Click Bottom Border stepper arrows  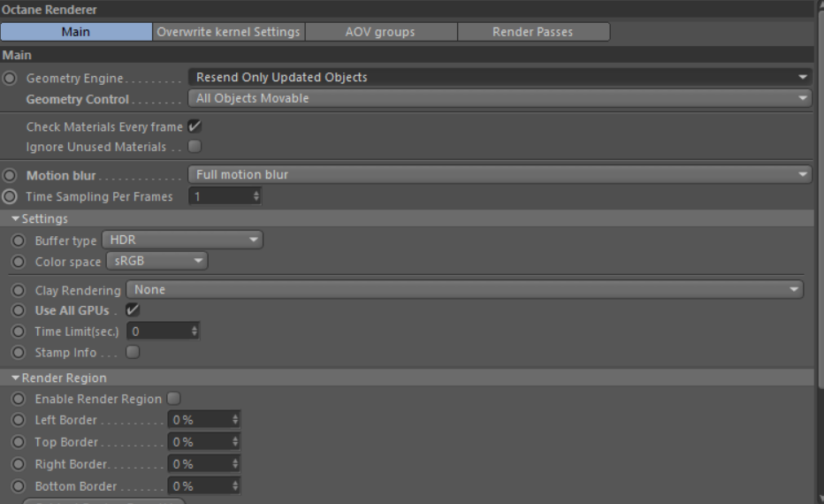pyautogui.click(x=235, y=486)
